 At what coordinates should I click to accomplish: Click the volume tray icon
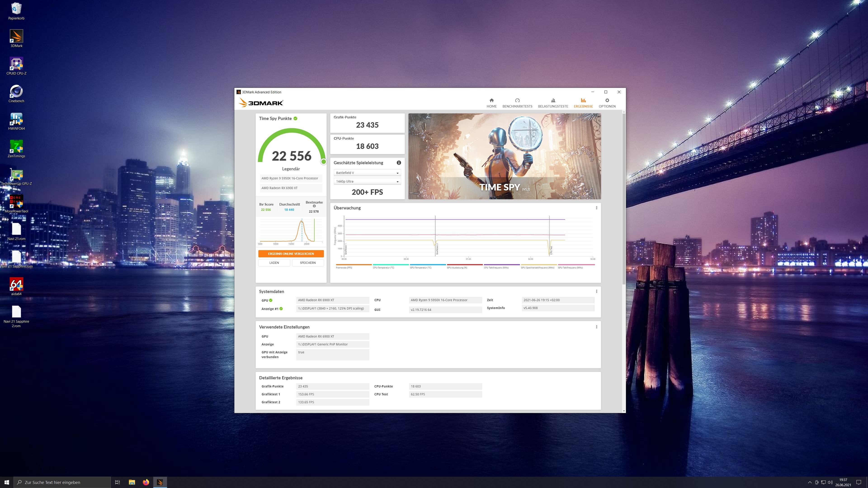coord(830,482)
